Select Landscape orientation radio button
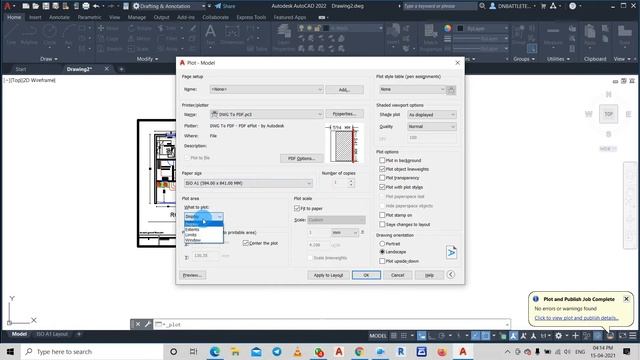640x360 pixels. tap(382, 252)
